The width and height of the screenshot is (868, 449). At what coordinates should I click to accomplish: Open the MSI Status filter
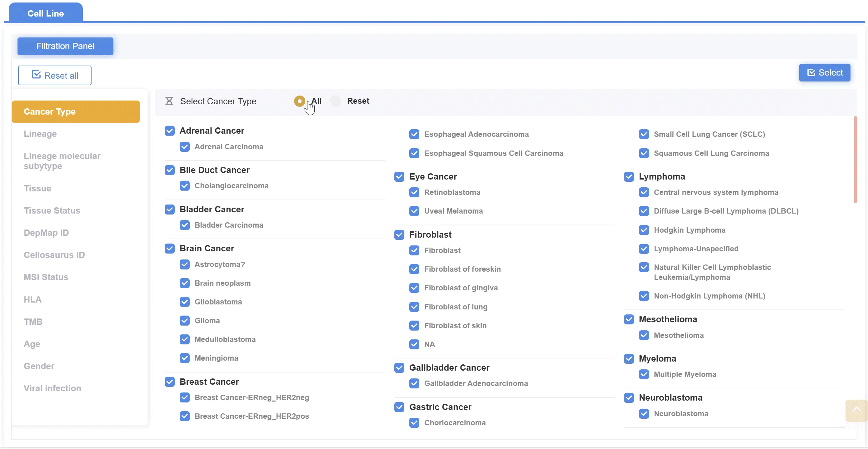coord(46,277)
